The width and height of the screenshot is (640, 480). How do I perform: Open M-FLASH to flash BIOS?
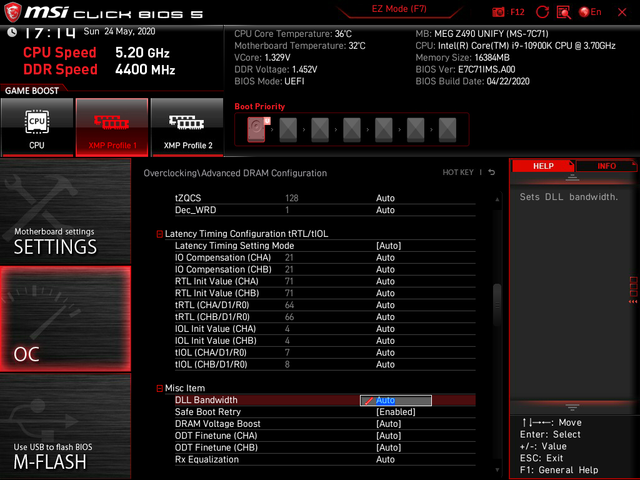pos(65,426)
